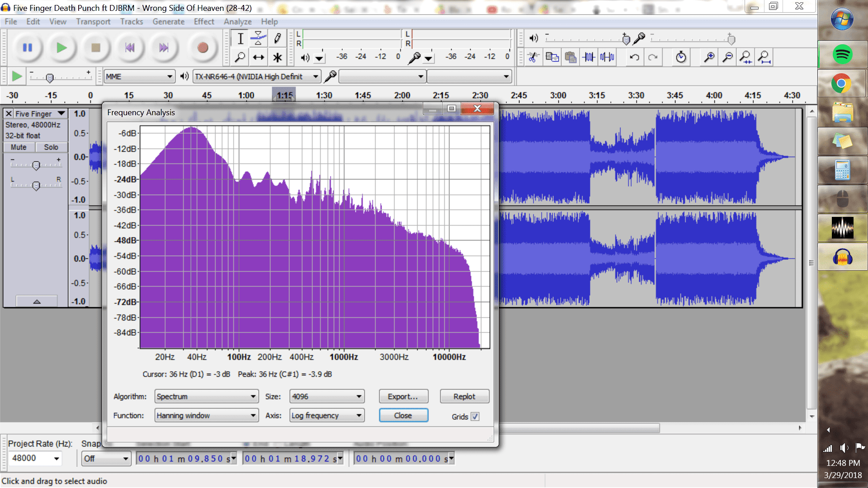868x488 pixels.
Task: Open the Five Finger track name menu
Action: tap(41, 114)
